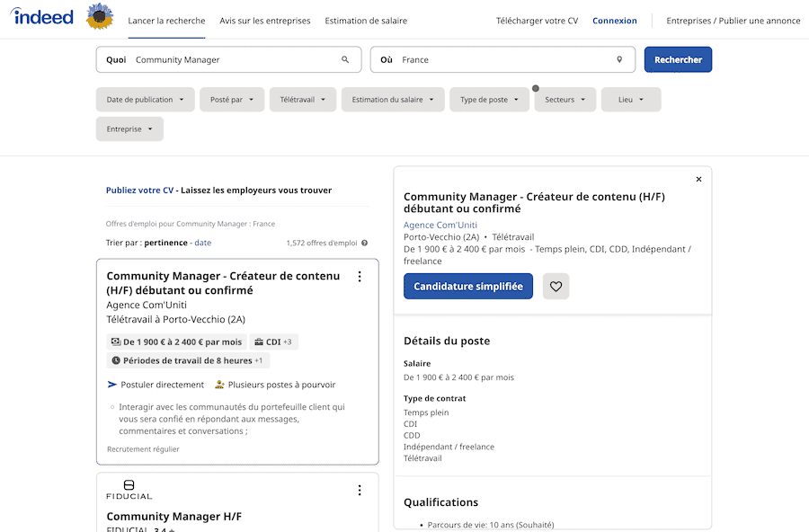Click the Publiez votre CV link
The width and height of the screenshot is (809, 532).
point(140,190)
